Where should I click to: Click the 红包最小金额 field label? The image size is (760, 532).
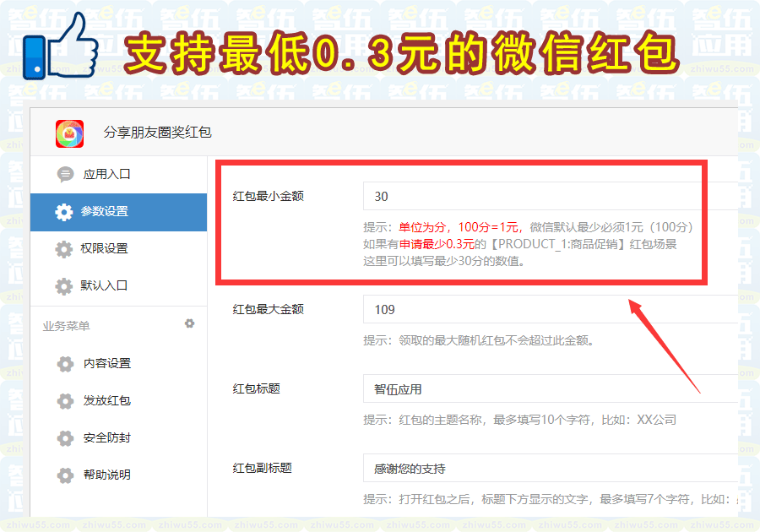click(268, 196)
